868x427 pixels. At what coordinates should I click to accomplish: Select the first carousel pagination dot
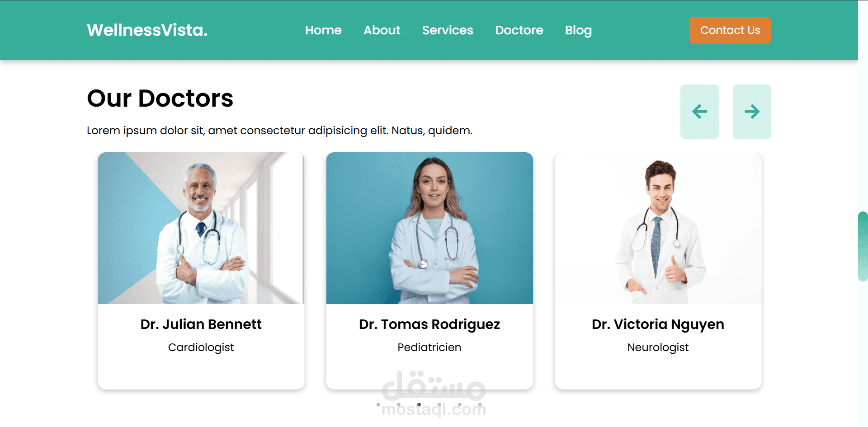[378, 404]
